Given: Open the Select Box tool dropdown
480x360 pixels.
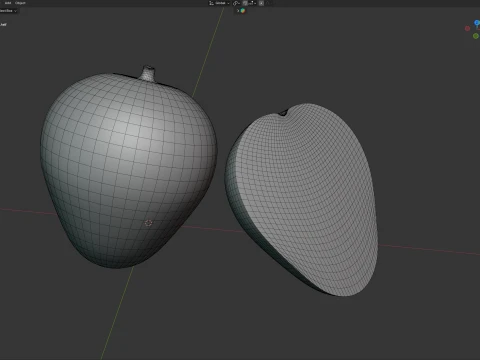Looking at the screenshot, I should (9, 11).
